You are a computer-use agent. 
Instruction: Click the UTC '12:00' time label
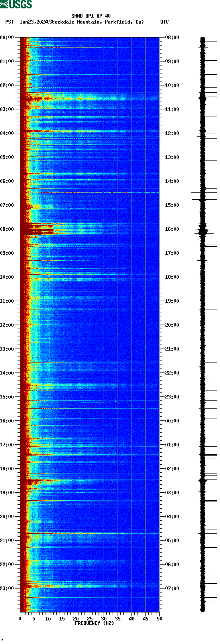click(172, 133)
